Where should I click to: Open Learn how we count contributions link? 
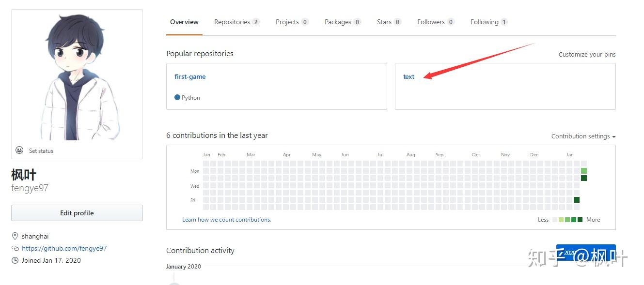(227, 220)
